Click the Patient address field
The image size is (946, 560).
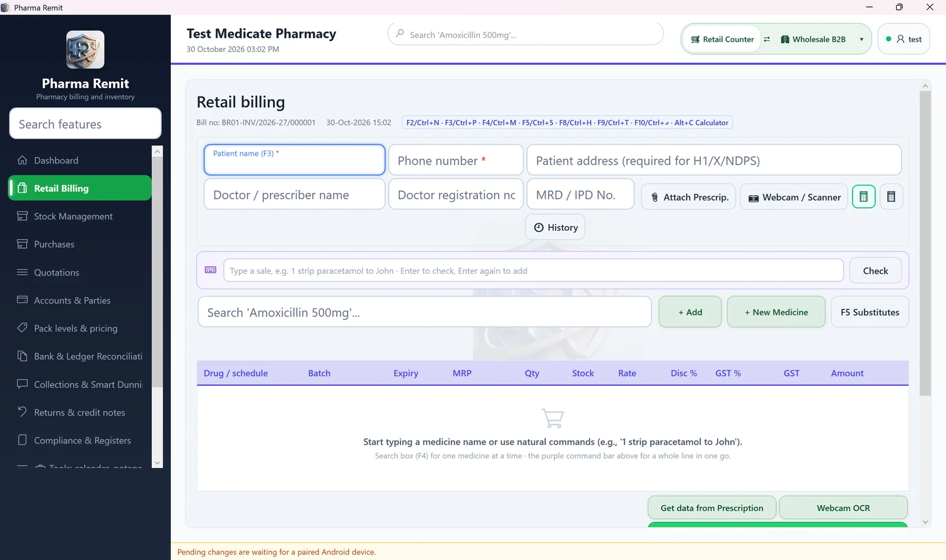pos(714,160)
